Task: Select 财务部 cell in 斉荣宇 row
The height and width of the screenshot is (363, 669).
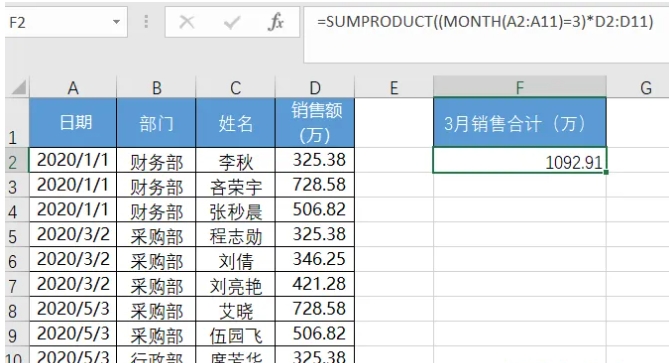Action: pos(156,185)
